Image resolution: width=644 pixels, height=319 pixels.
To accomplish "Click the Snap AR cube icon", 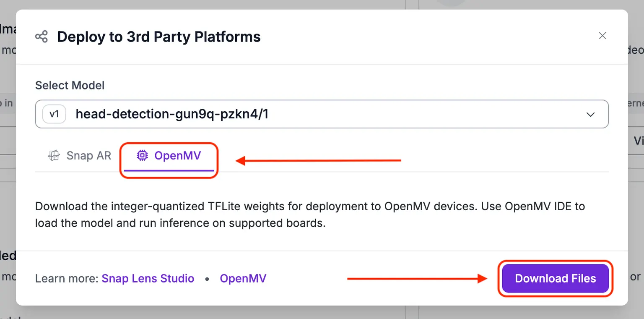I will point(54,156).
